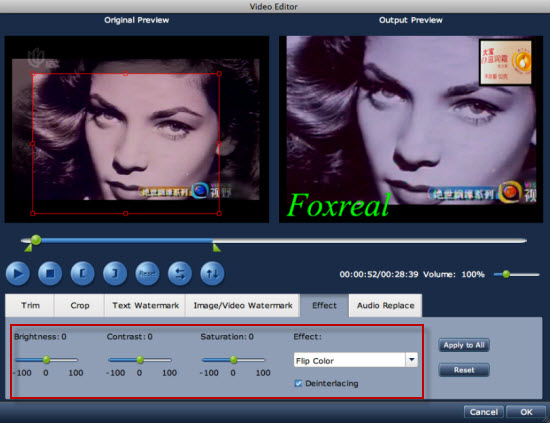Click the round Reset button in playback bar
The width and height of the screenshot is (550, 423).
tap(147, 273)
